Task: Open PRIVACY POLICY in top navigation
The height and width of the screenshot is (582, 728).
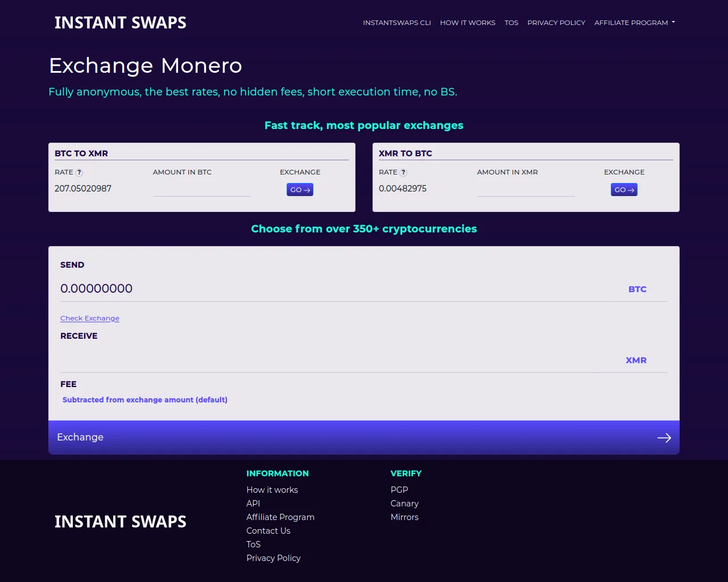Action: click(556, 23)
